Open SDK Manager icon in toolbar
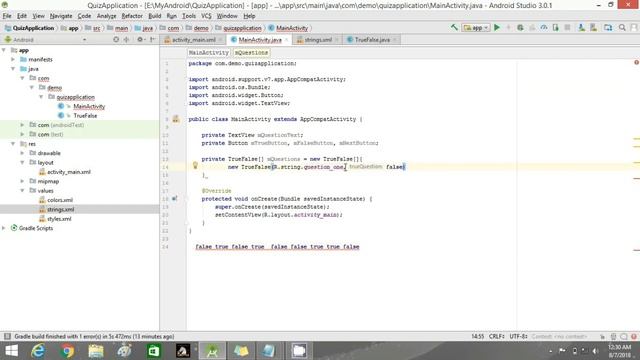The width and height of the screenshot is (640, 360). [x=593, y=27]
